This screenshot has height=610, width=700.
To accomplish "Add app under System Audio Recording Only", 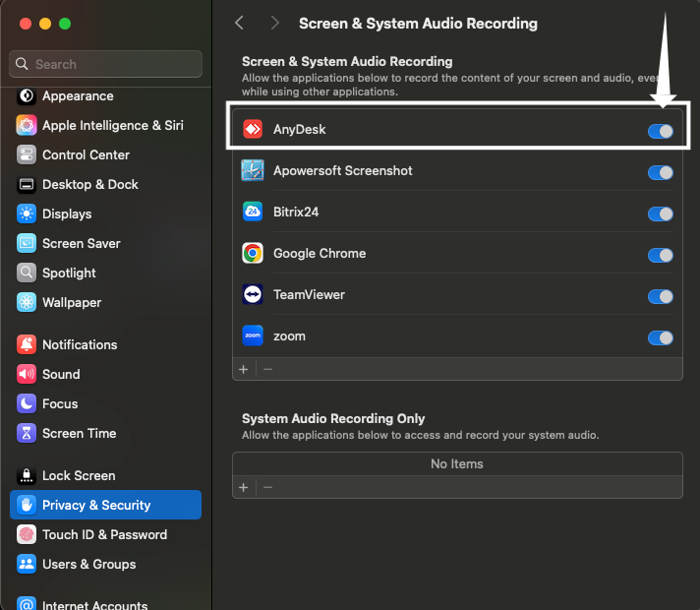I will click(x=244, y=487).
